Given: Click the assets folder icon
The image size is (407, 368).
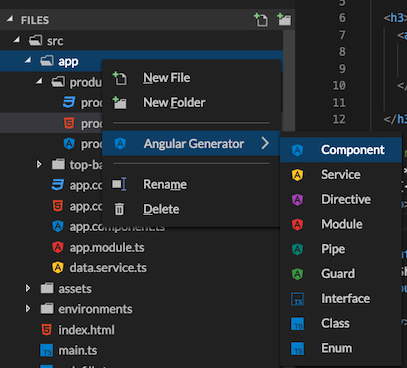Looking at the screenshot, I should 47,288.
